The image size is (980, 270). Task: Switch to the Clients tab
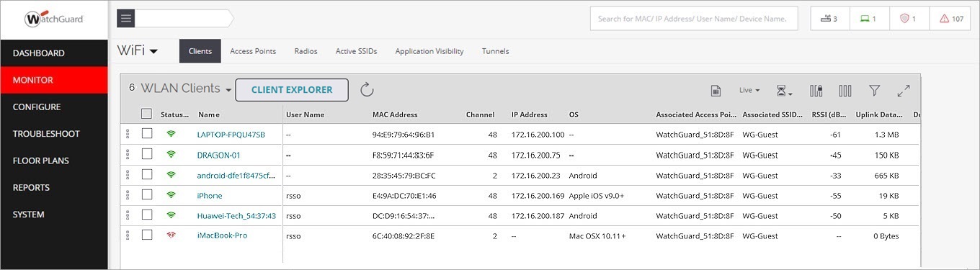pyautogui.click(x=200, y=51)
